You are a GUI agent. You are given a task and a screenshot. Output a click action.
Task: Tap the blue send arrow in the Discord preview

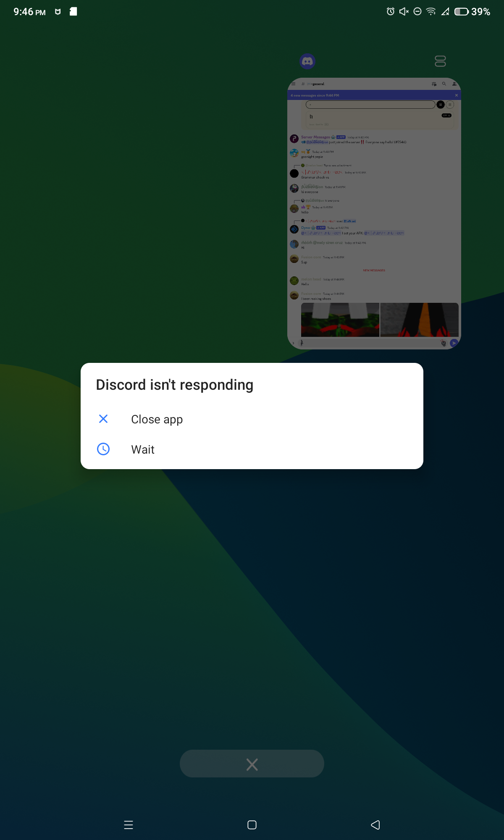(x=454, y=343)
